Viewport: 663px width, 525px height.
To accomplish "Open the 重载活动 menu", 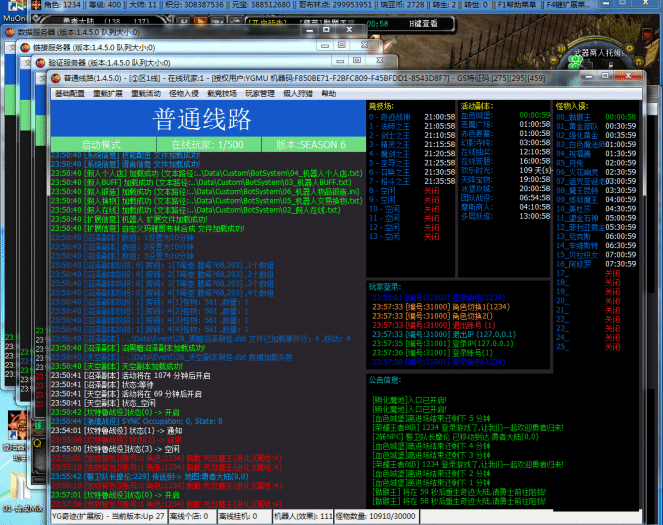I will [146, 92].
